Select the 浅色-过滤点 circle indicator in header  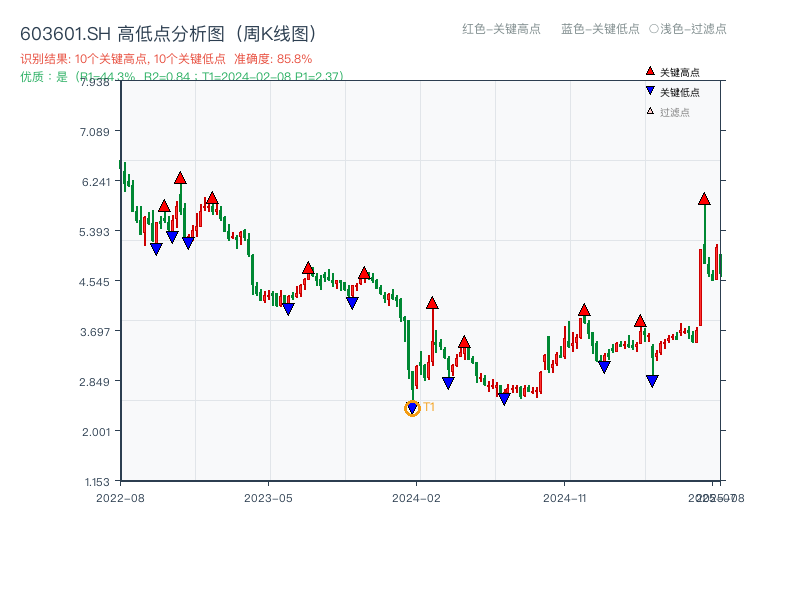click(x=654, y=29)
